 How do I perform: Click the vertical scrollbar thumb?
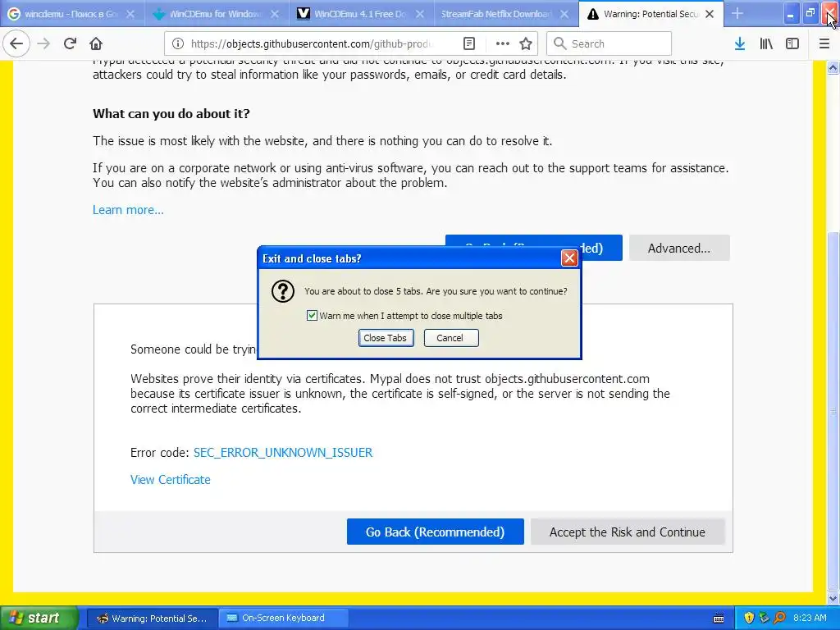[x=833, y=412]
